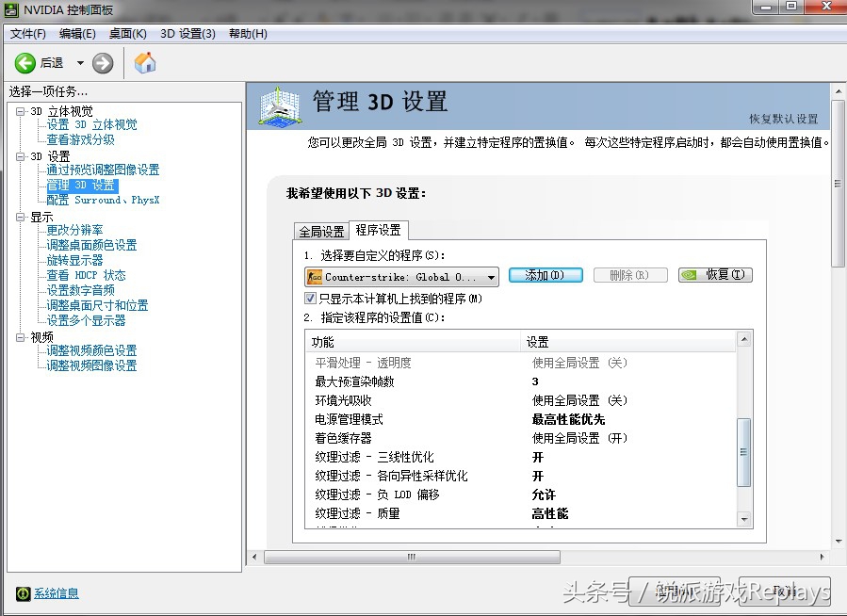Select 配置 Surround、PhysX in the task tree
The height and width of the screenshot is (616, 847).
point(104,200)
